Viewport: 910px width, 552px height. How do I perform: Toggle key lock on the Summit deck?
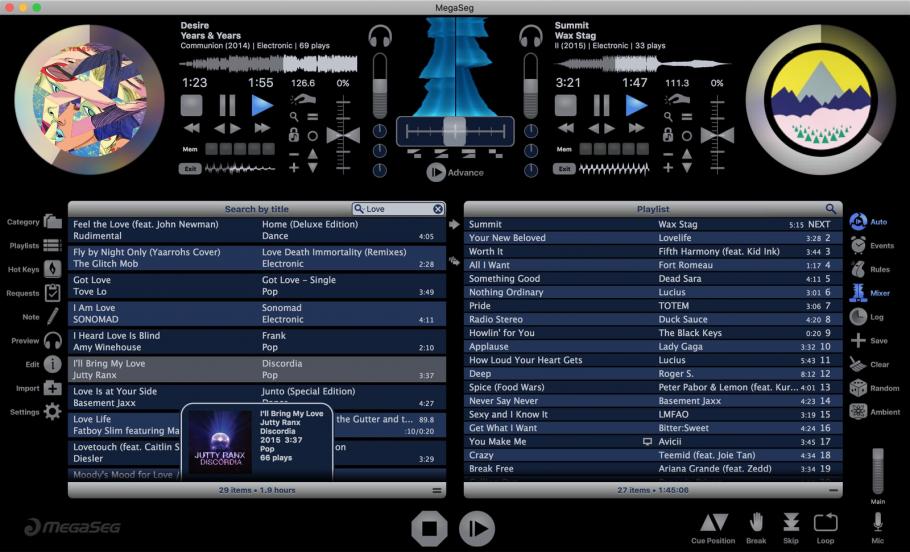pos(668,135)
